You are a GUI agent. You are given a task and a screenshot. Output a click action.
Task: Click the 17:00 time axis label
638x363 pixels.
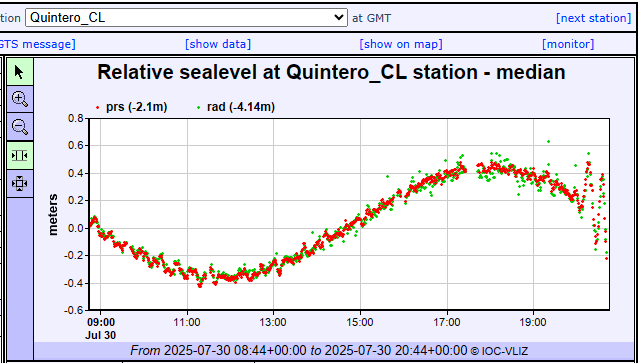pyautogui.click(x=447, y=322)
